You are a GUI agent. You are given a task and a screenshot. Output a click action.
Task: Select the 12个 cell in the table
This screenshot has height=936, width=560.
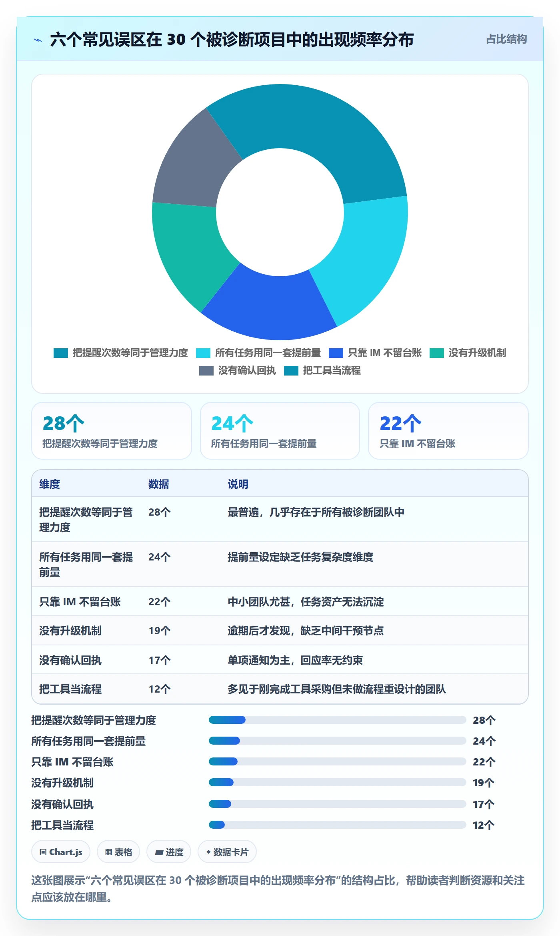pyautogui.click(x=160, y=689)
